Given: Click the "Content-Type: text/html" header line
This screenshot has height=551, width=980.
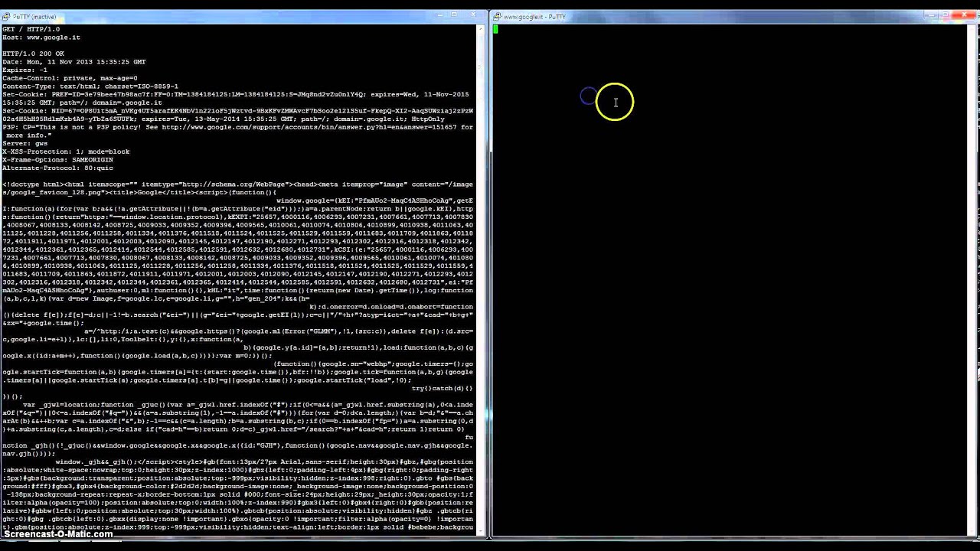Looking at the screenshot, I should (x=90, y=86).
